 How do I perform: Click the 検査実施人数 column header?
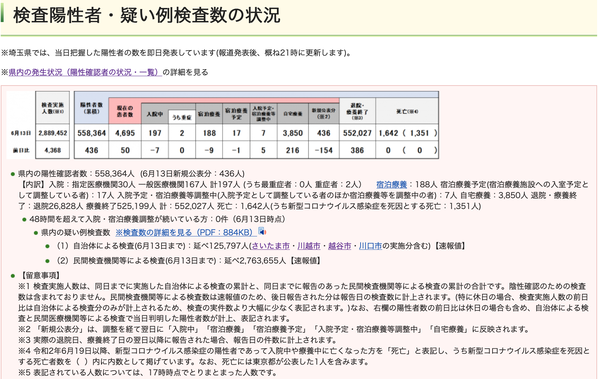click(x=53, y=108)
